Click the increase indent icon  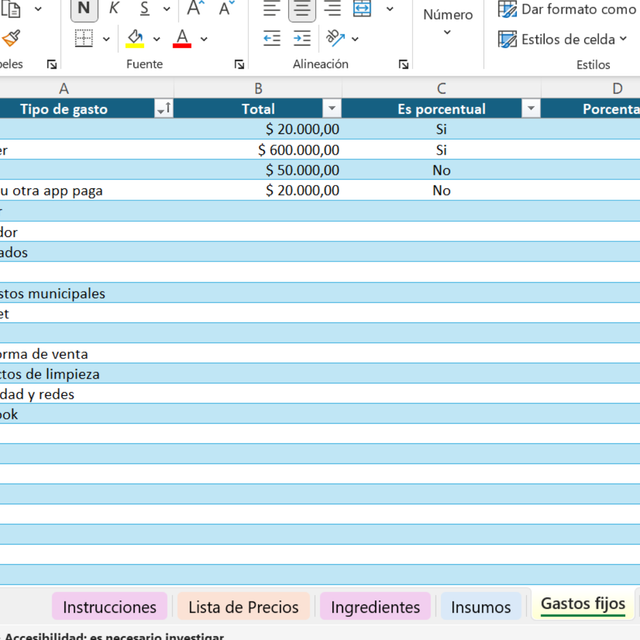point(302,39)
